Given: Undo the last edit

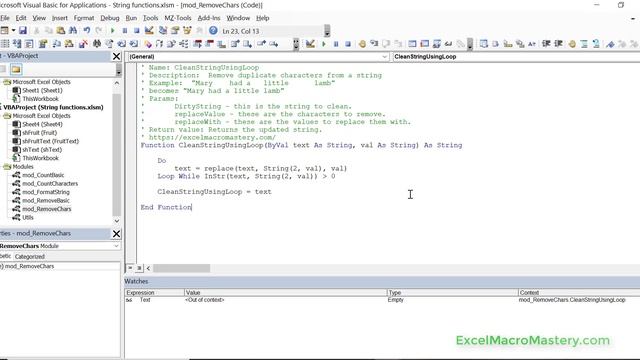Looking at the screenshot, I should 87,31.
